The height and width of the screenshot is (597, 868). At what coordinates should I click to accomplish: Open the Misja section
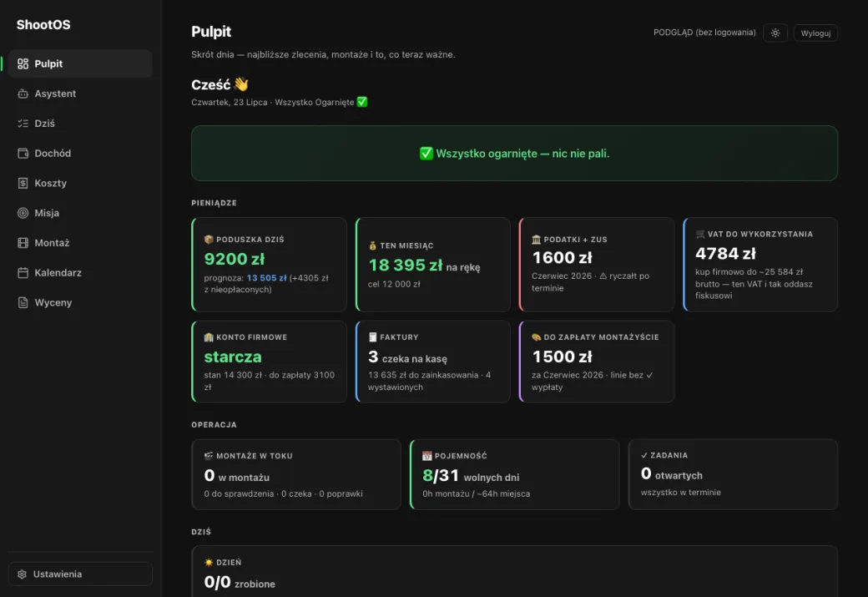click(80, 213)
